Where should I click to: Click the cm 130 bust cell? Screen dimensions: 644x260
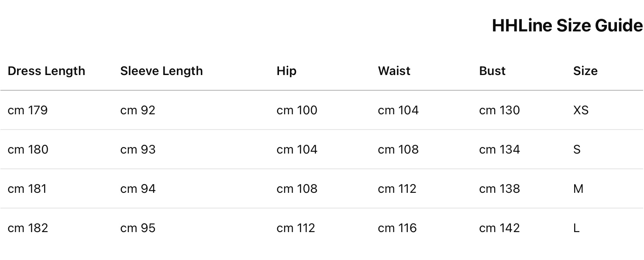tap(499, 110)
